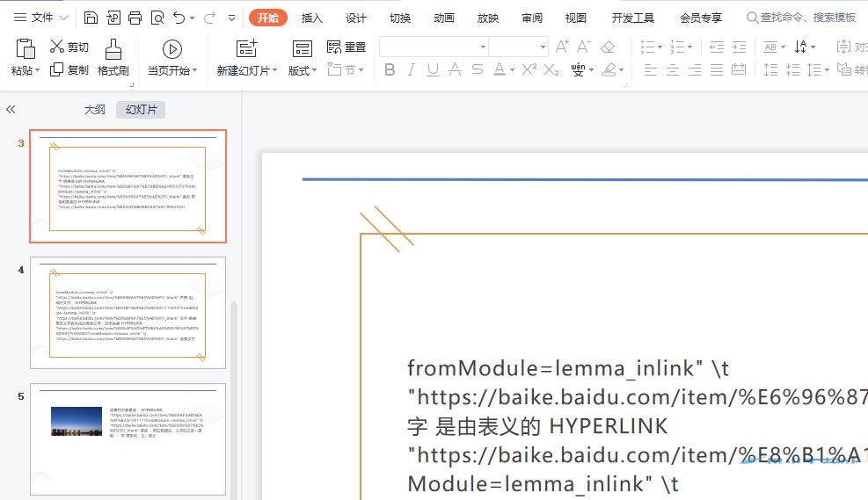Switch to the 插入 tab

tap(311, 18)
